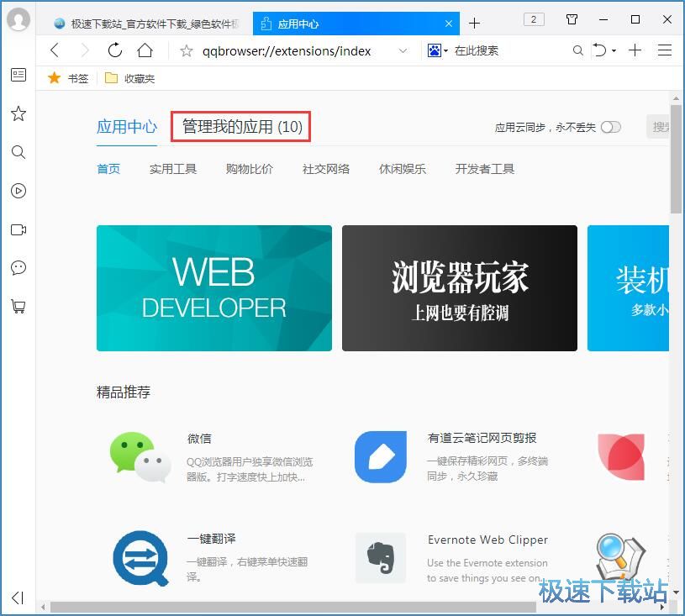This screenshot has width=685, height=616.
Task: Go forward with the forward arrow
Action: tap(85, 50)
